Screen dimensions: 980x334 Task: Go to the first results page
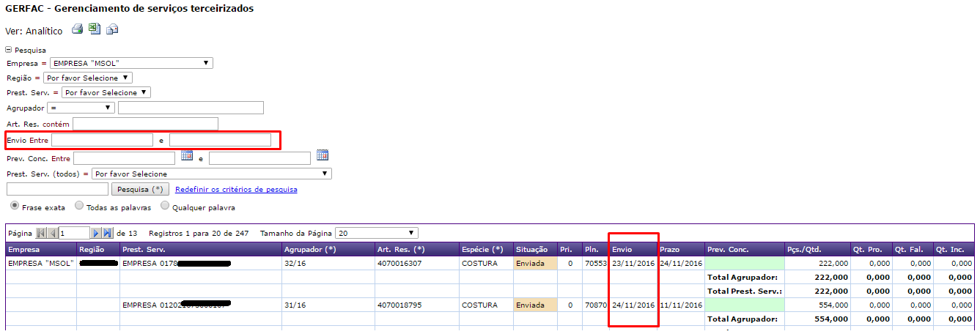click(40, 233)
